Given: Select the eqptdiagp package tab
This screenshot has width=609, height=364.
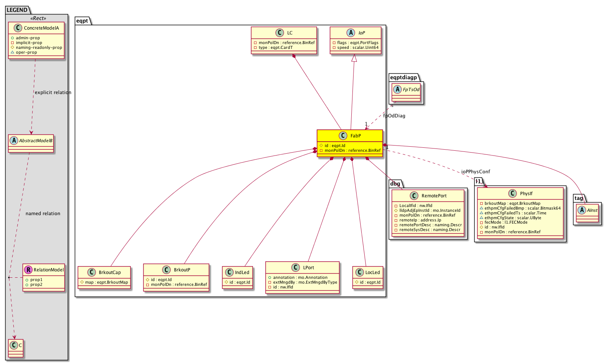Looking at the screenshot, I should coord(403,77).
